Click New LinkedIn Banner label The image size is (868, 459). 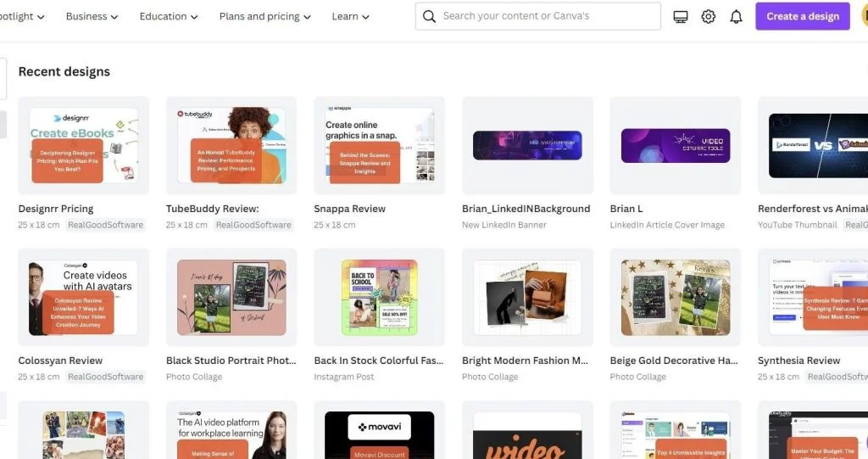504,225
